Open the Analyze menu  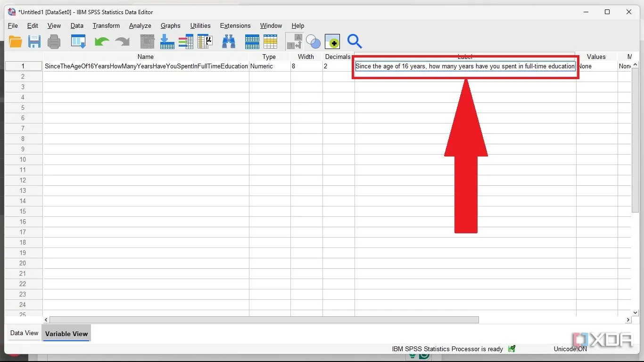[140, 25]
